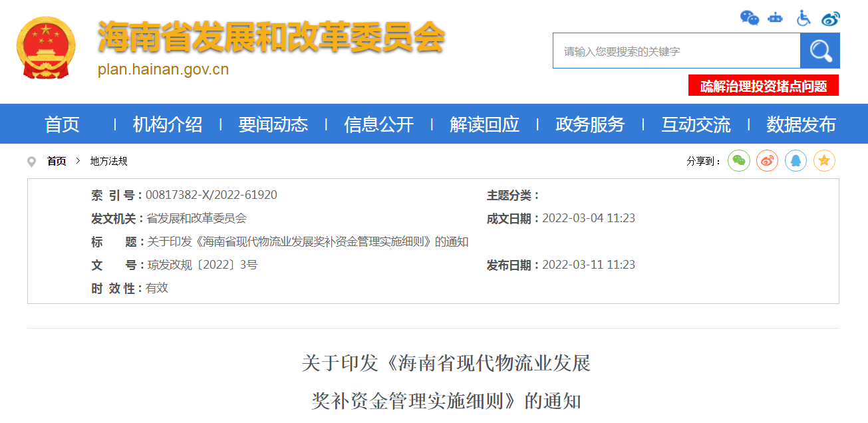Screen dimensions: 868x423
Task: Click the magnifying glass search button
Action: 820,51
